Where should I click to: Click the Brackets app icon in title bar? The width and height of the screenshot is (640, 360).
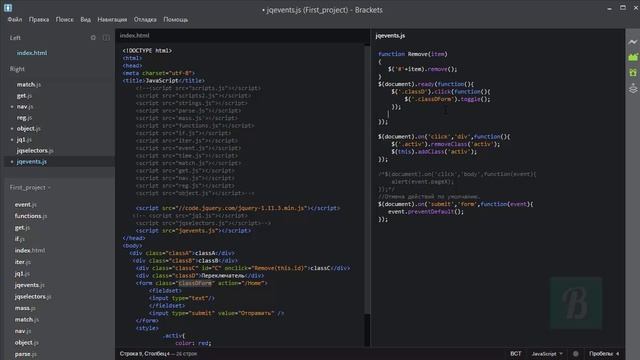pyautogui.click(x=8, y=7)
